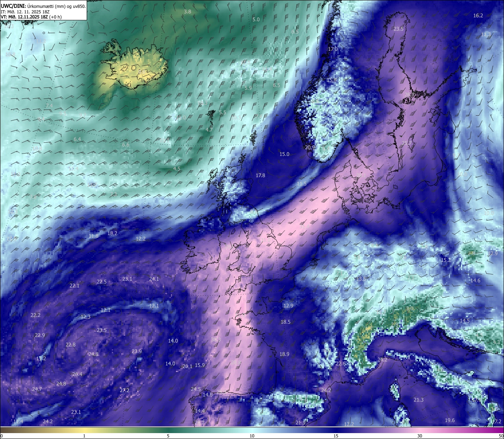Click the 27.2 value label

coord(124,390)
